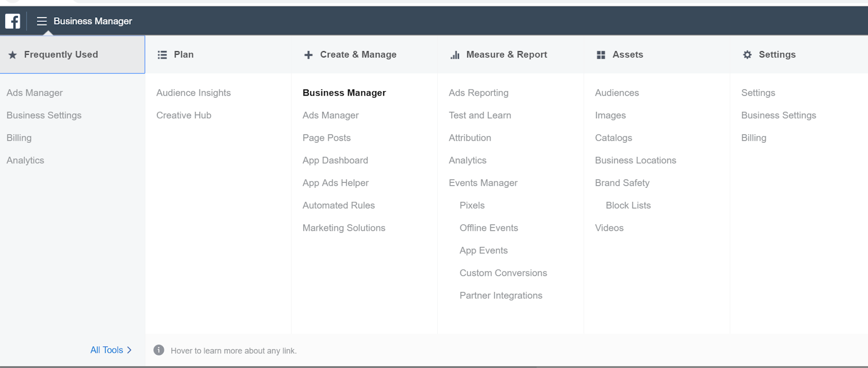
Task: Open App Dashboard
Action: (335, 160)
